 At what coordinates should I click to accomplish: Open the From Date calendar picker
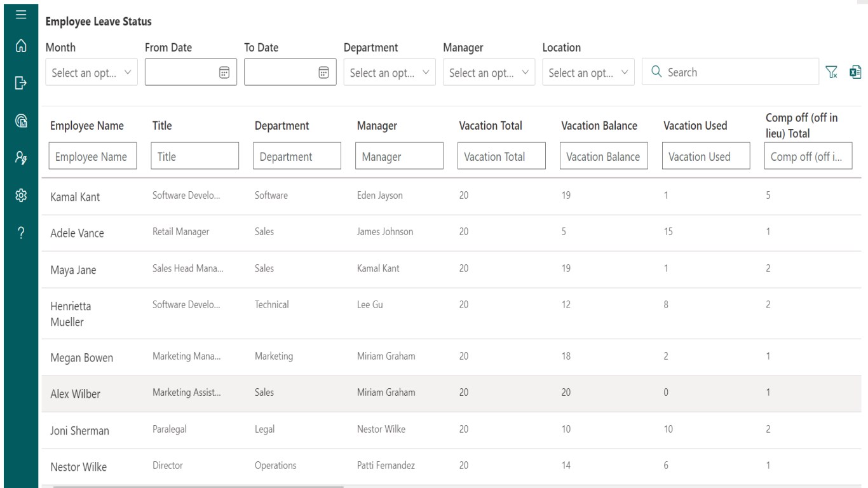coord(224,72)
